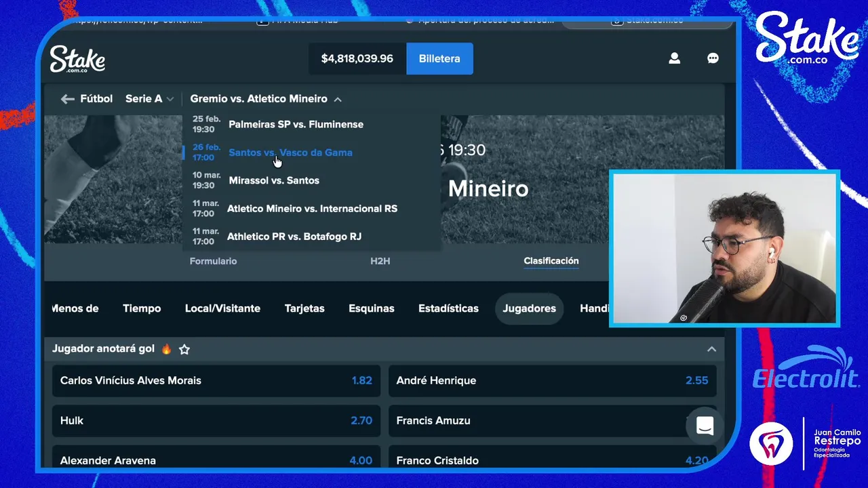Click the Billetera wallet button

(439, 58)
